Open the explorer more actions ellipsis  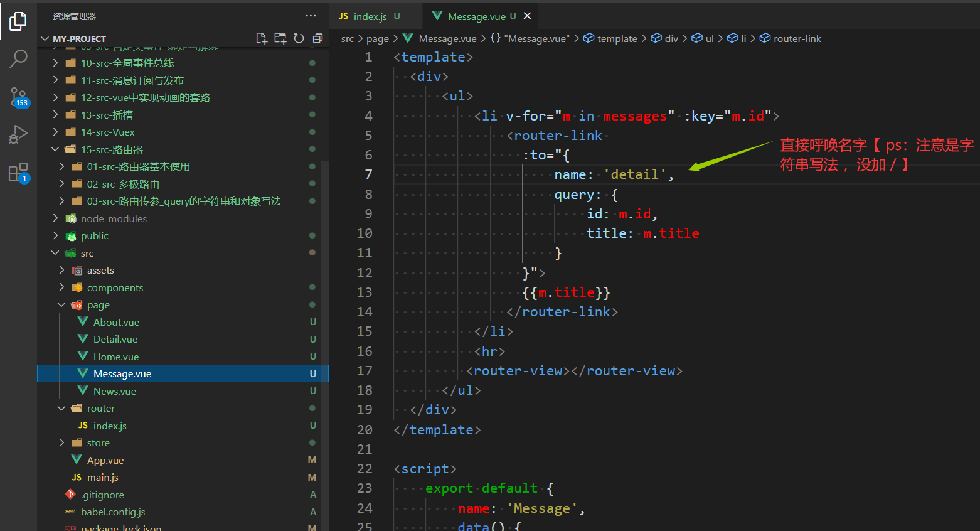tap(311, 16)
